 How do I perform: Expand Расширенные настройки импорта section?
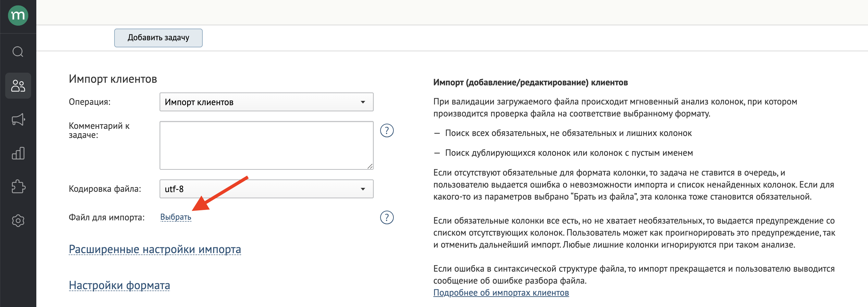coord(155,249)
